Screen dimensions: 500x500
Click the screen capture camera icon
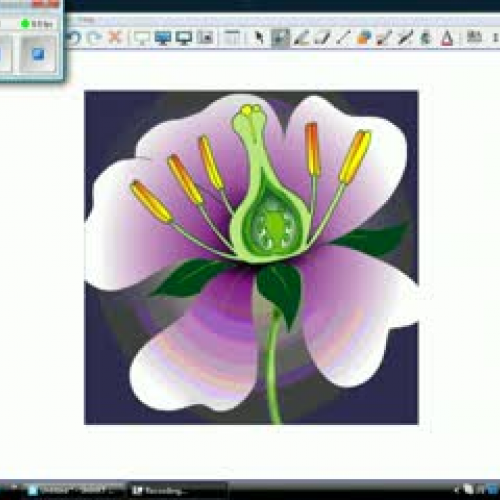205,37
